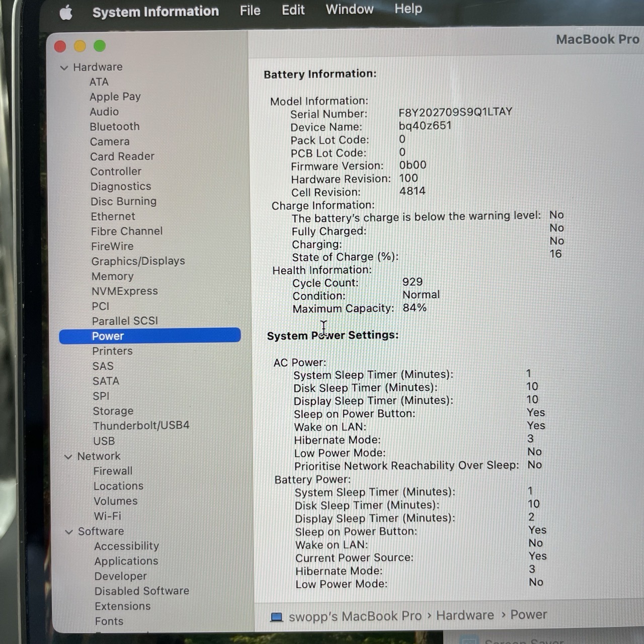
Task: Select ATA in the sidebar
Action: pos(99,82)
